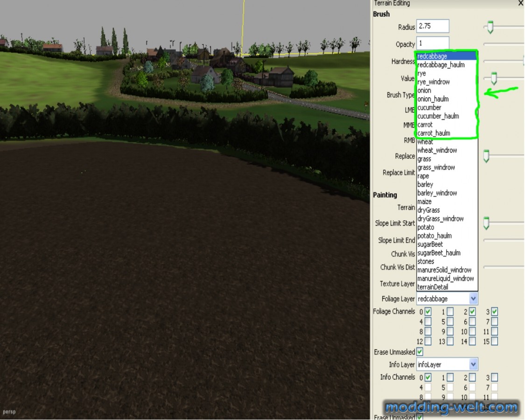Choose carrot from the foliage list

pos(446,125)
